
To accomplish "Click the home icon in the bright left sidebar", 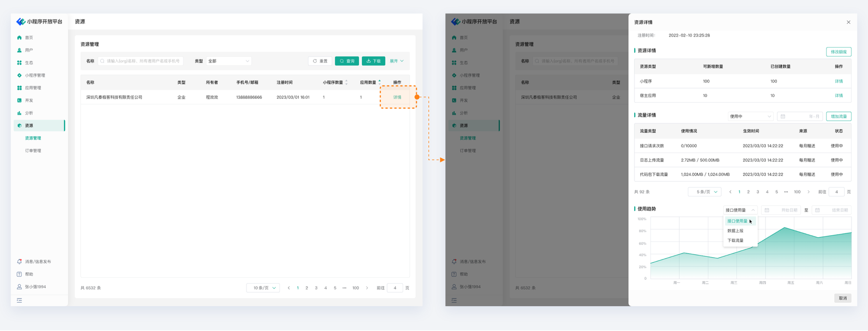I will pyautogui.click(x=19, y=38).
